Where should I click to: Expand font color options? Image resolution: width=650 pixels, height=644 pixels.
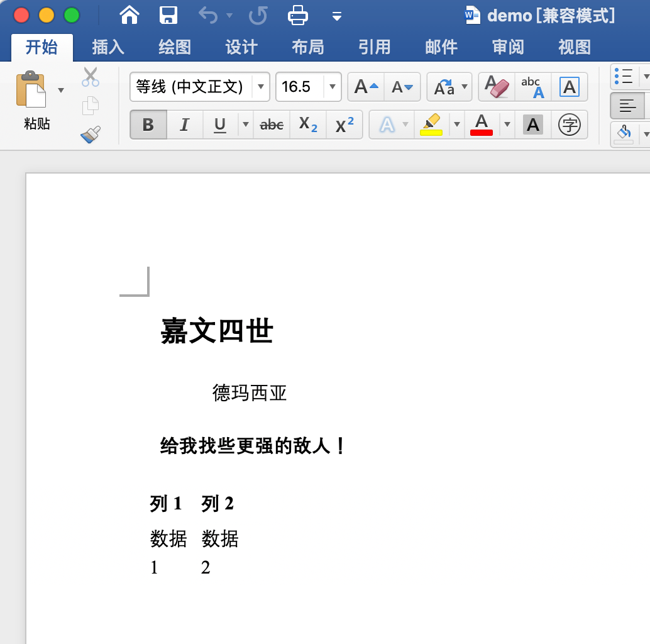507,125
